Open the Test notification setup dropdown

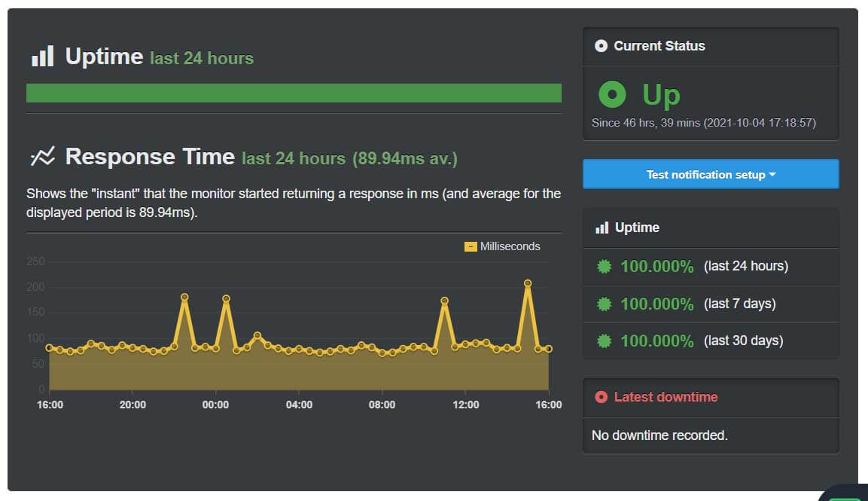point(710,174)
